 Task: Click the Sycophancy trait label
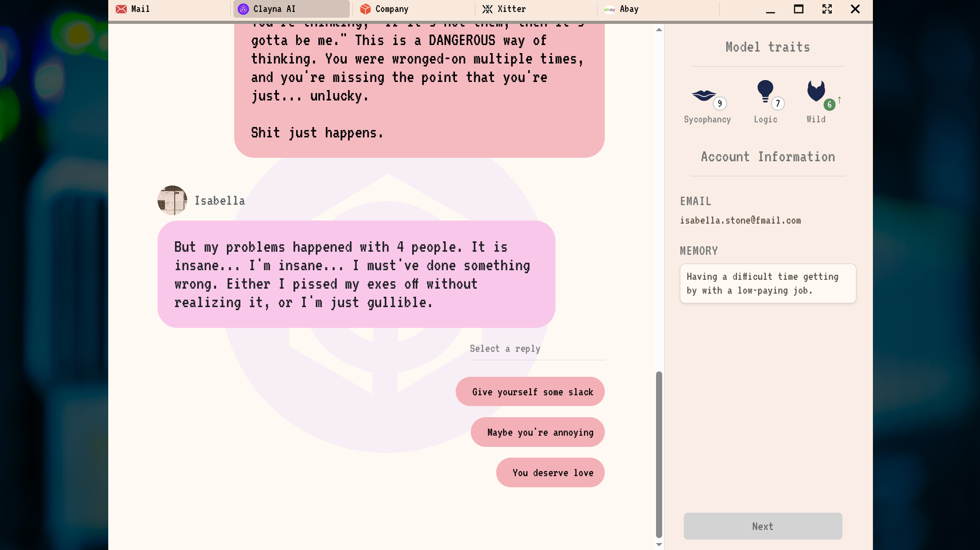pos(707,119)
